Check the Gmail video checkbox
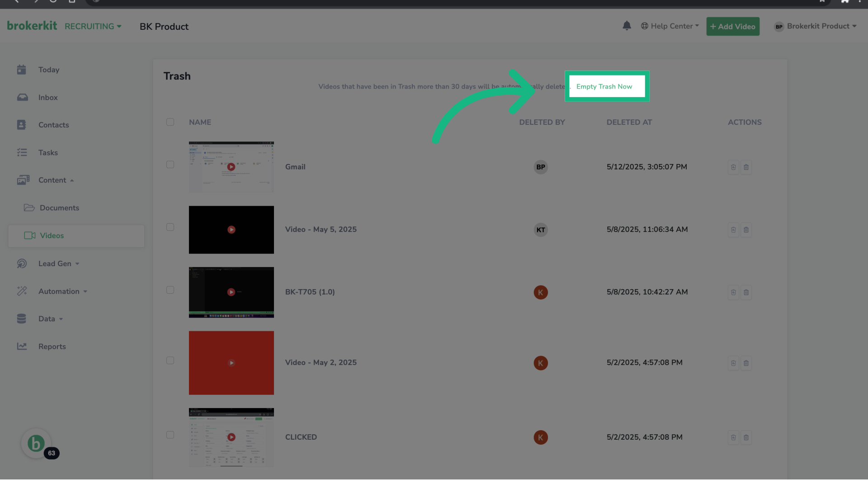This screenshot has width=868, height=488. [170, 165]
